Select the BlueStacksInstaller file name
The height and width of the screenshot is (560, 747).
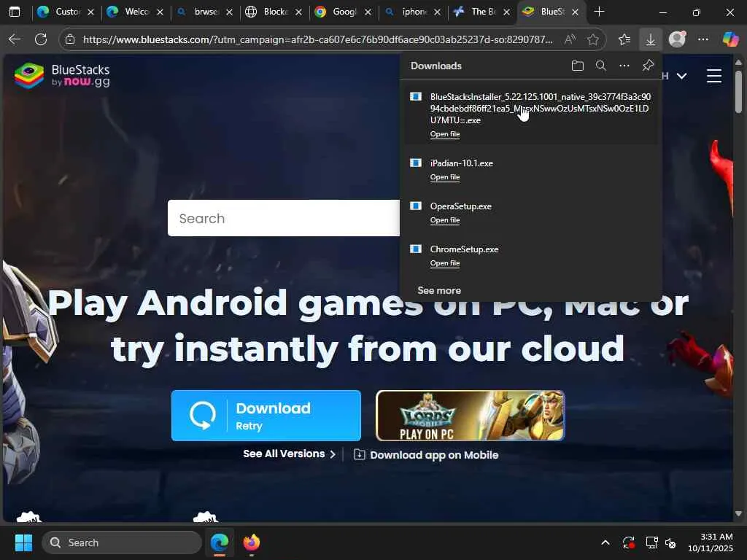541,108
